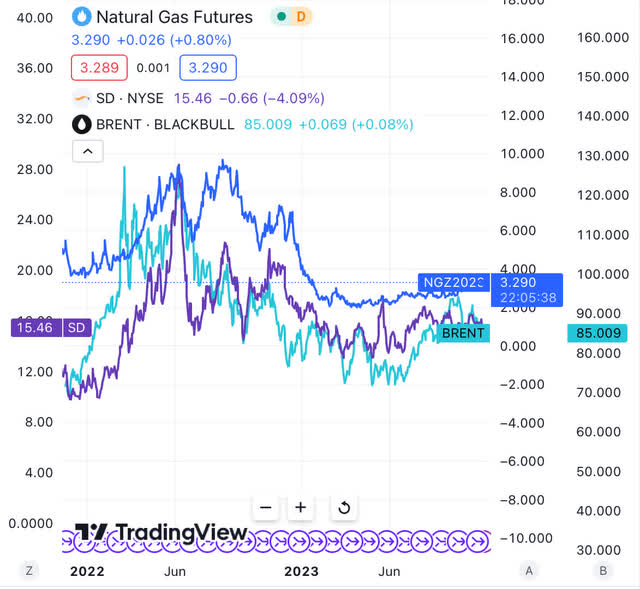640x589 pixels.
Task: Select the BRENT · BLACKBULL legend entry
Action: (165, 124)
